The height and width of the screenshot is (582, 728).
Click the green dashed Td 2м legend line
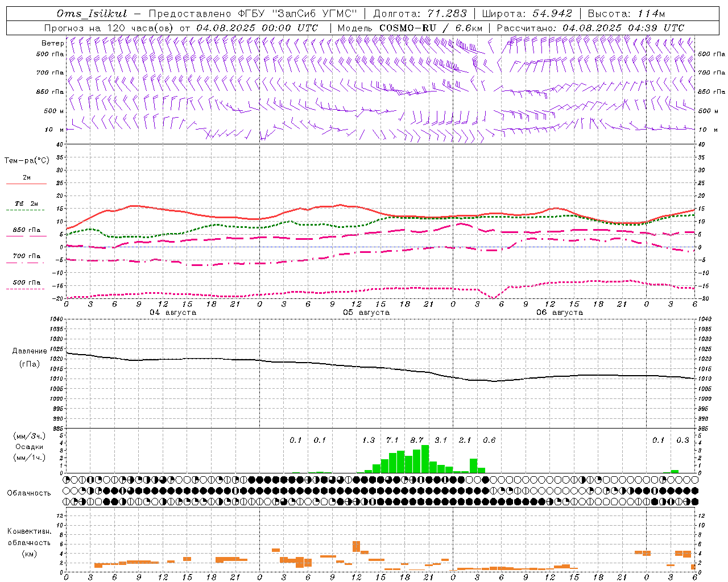pos(26,210)
